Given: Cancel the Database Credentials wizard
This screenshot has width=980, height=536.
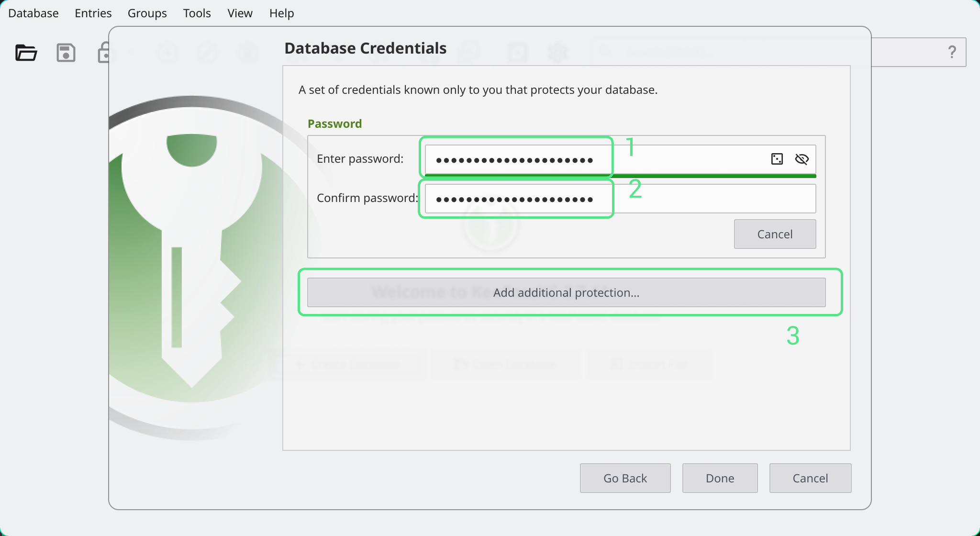Looking at the screenshot, I should click(x=810, y=478).
